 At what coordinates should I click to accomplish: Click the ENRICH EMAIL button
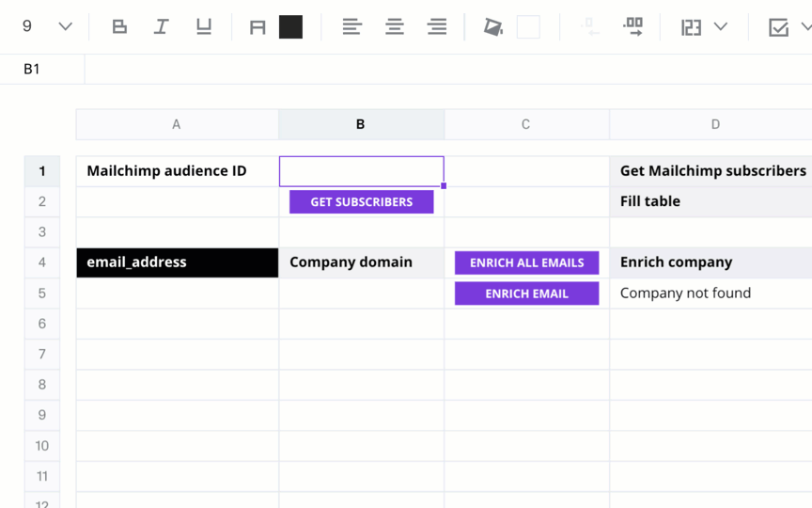tap(526, 294)
